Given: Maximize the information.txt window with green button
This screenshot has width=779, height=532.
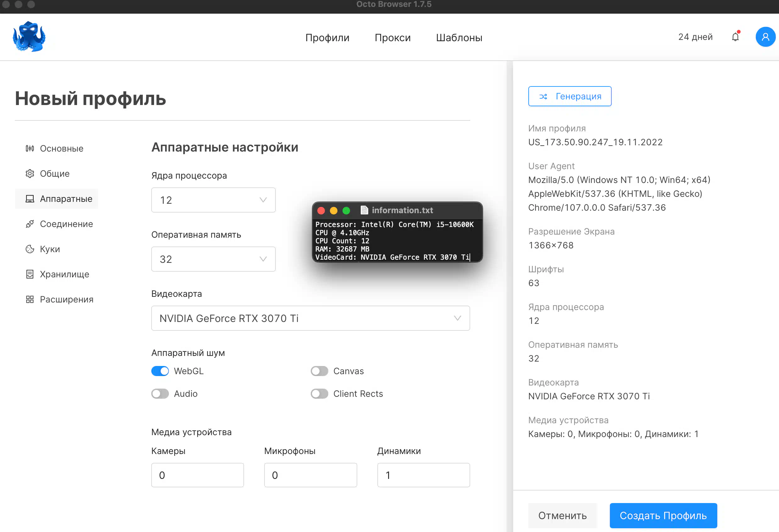Looking at the screenshot, I should (x=346, y=210).
